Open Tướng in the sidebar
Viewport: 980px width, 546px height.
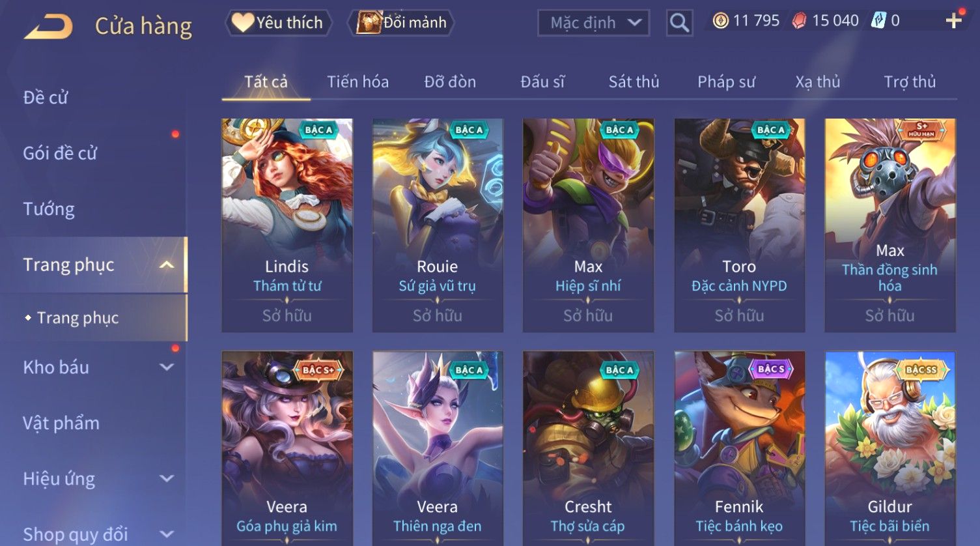49,209
